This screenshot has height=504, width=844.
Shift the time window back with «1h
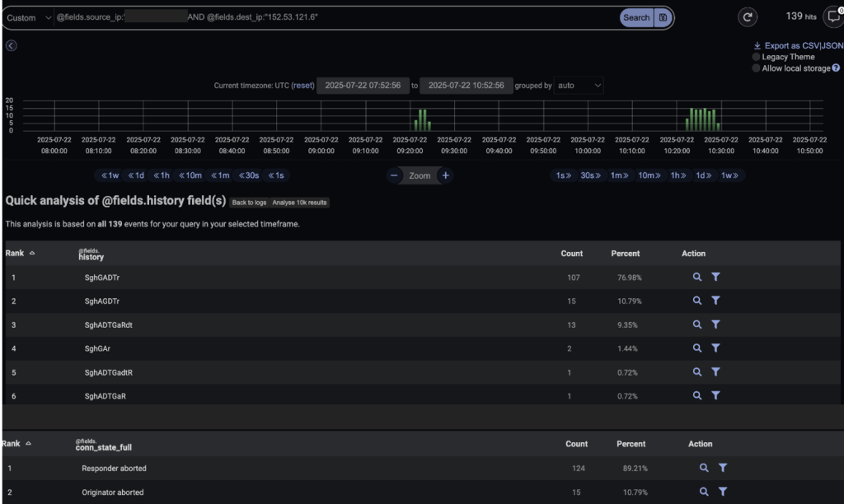(161, 175)
